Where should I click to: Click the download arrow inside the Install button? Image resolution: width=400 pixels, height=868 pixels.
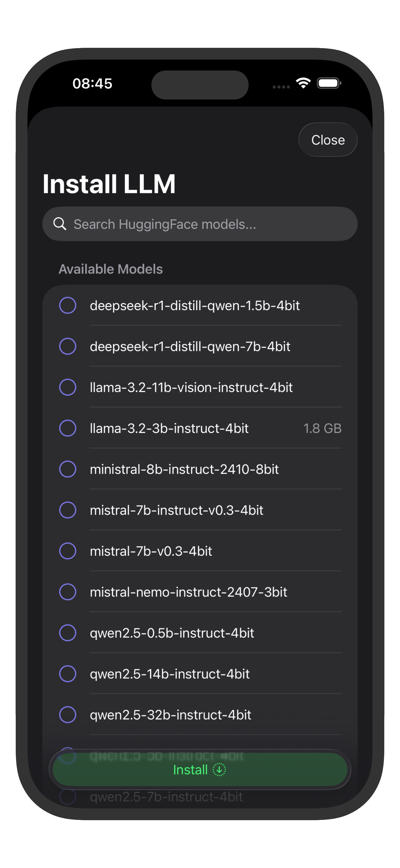219,770
